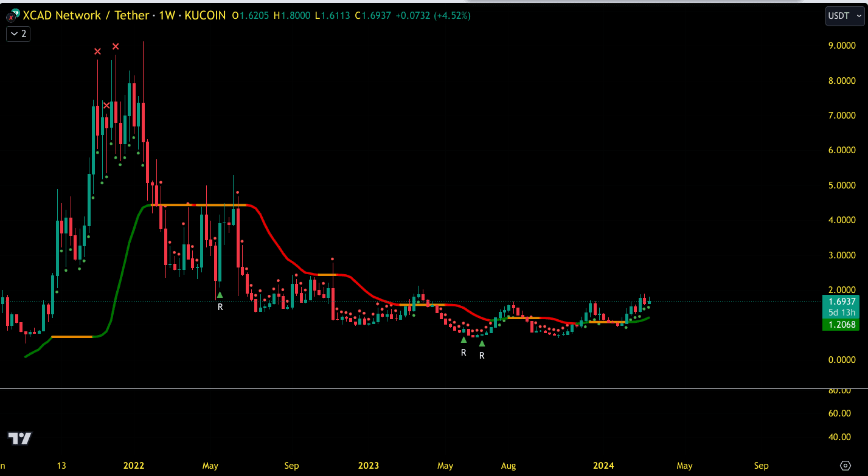Expand the indicator legend showing 2
This screenshot has width=868, height=476.
pos(18,34)
